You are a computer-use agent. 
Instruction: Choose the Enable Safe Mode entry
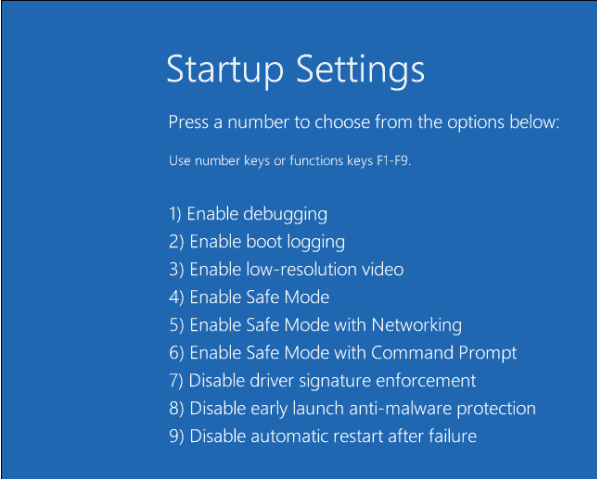pyautogui.click(x=249, y=297)
